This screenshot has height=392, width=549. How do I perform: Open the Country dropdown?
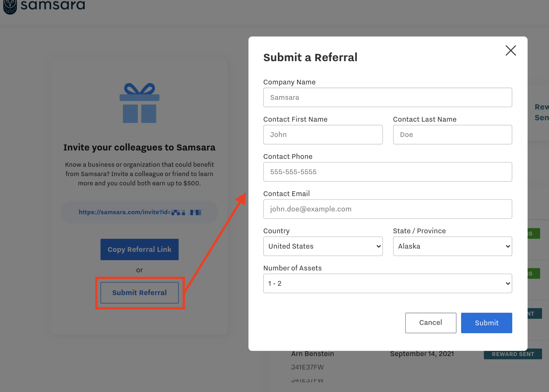[x=323, y=246]
